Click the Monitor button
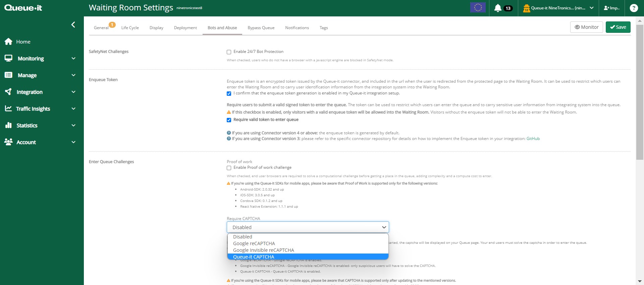Image resolution: width=644 pixels, height=285 pixels. tap(586, 27)
